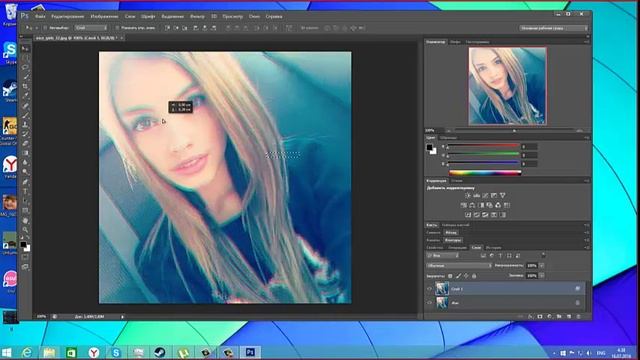Add a Color Balance adjustment layer

(x=472, y=205)
